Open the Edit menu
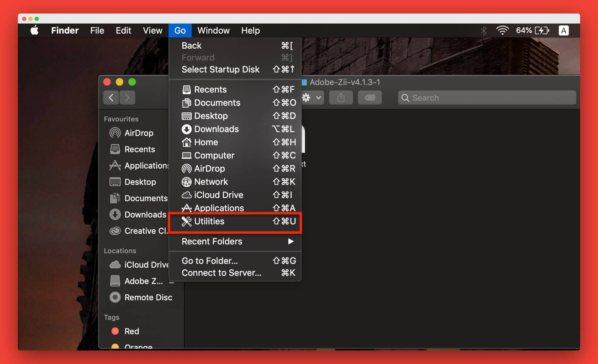 [x=123, y=30]
